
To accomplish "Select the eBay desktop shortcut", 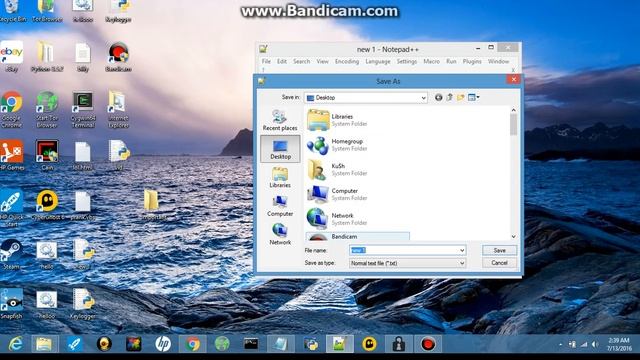I will point(11,56).
